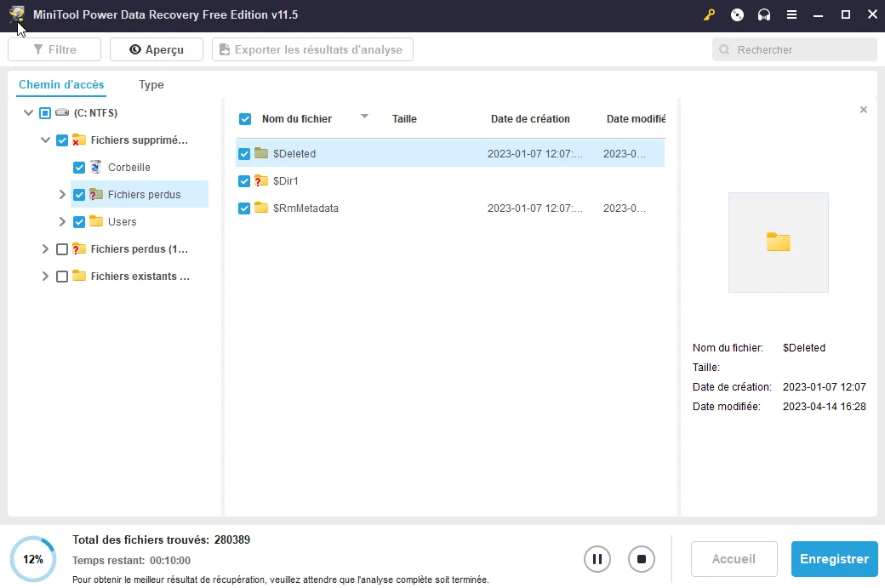The image size is (885, 588).
Task: Click the Fichiers existants folder icon
Action: tap(79, 276)
